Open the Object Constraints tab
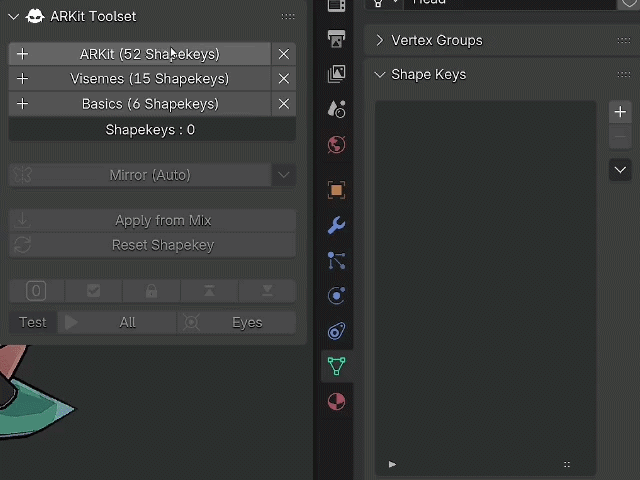The width and height of the screenshot is (640, 480). click(336, 331)
